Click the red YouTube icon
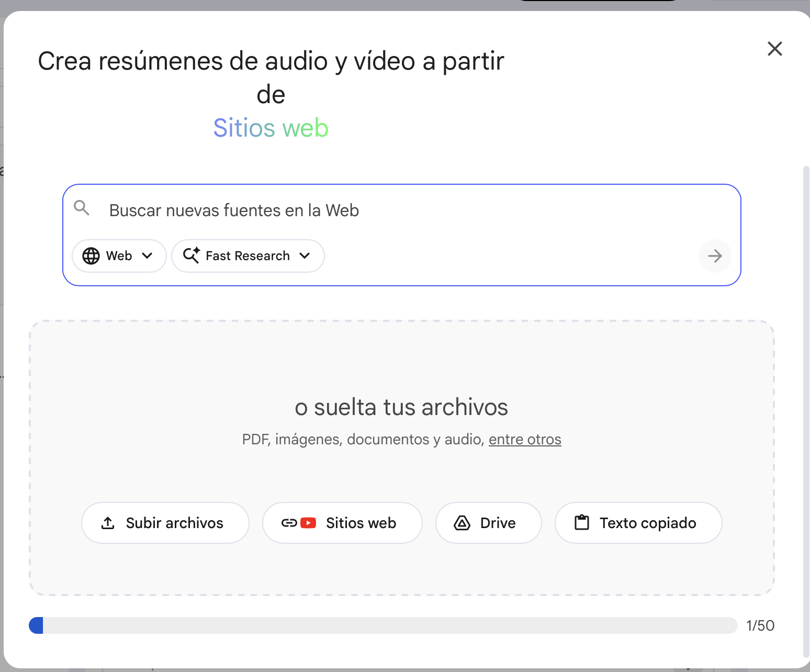 click(308, 523)
